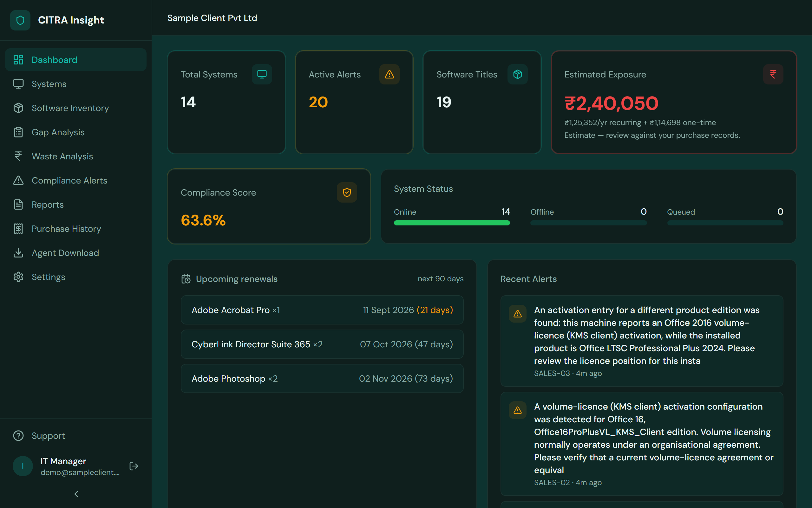The height and width of the screenshot is (508, 812).
Task: Click the warning icon on Active Alerts card
Action: click(x=389, y=74)
